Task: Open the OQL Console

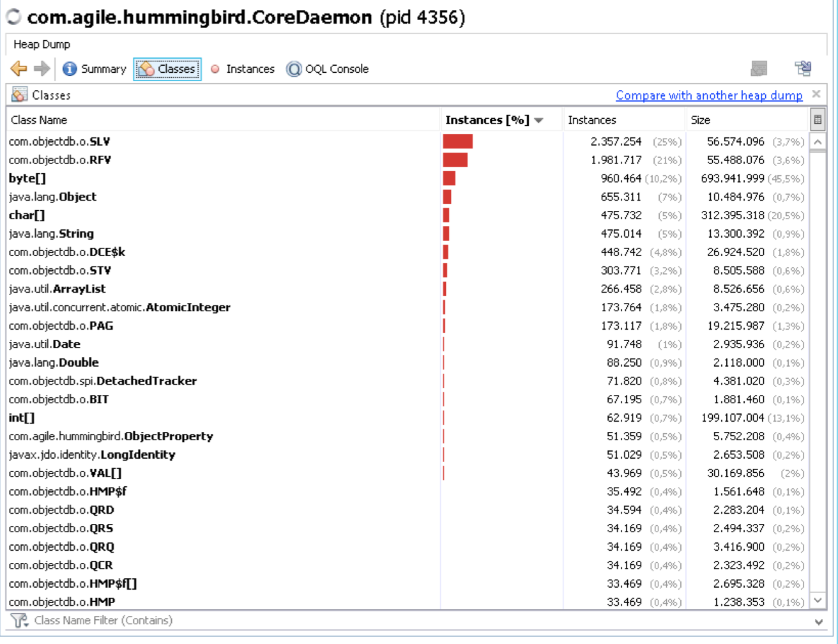Action: tap(328, 69)
